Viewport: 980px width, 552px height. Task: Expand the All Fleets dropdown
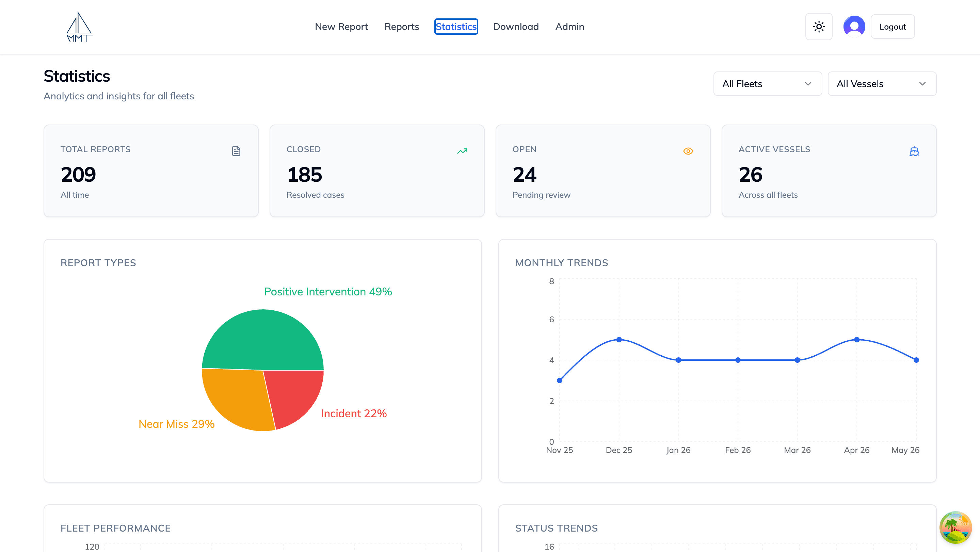click(x=767, y=84)
